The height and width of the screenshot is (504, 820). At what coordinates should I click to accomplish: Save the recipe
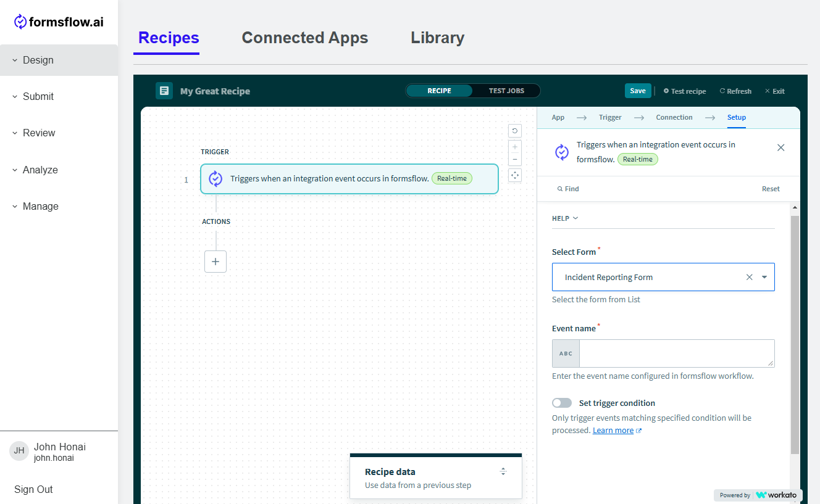638,91
